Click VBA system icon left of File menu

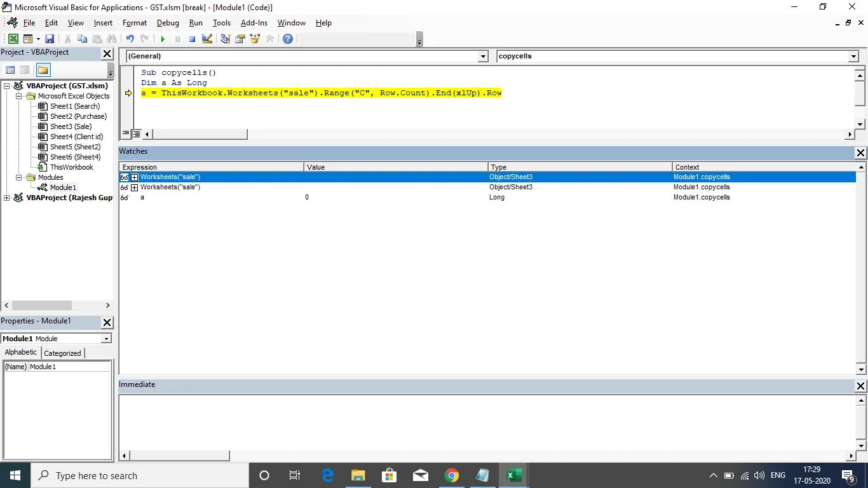[11, 22]
